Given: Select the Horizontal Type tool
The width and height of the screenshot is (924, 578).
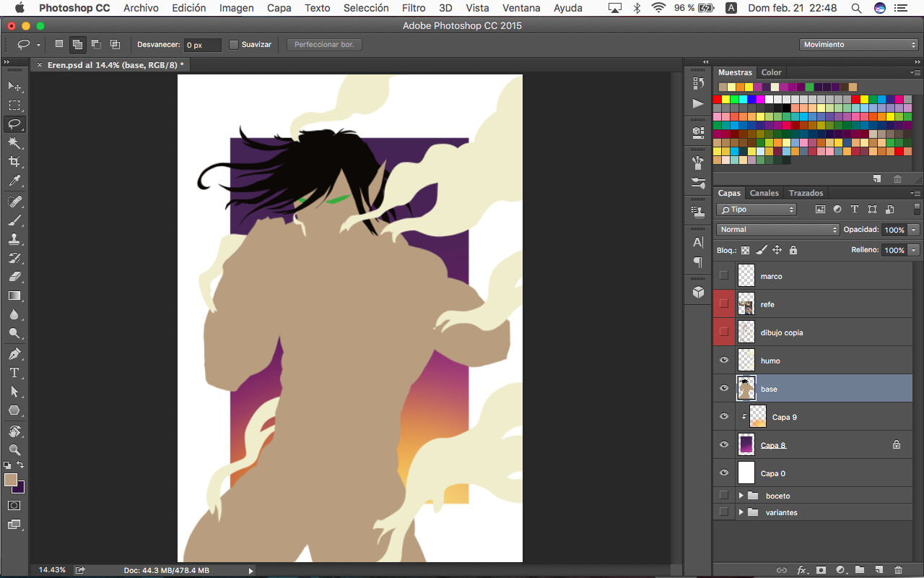Looking at the screenshot, I should point(14,373).
